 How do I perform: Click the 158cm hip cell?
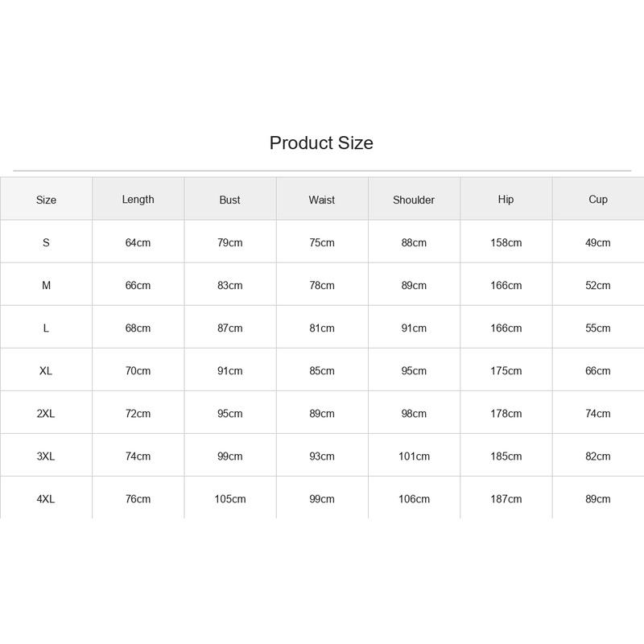click(x=506, y=242)
